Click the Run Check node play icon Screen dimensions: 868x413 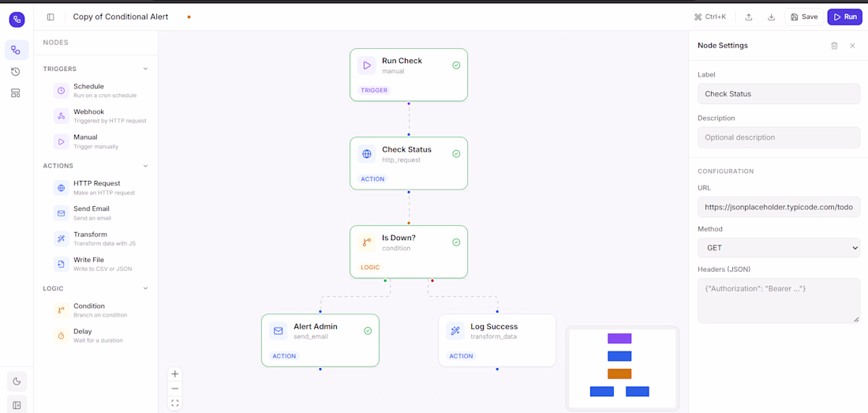tap(366, 66)
